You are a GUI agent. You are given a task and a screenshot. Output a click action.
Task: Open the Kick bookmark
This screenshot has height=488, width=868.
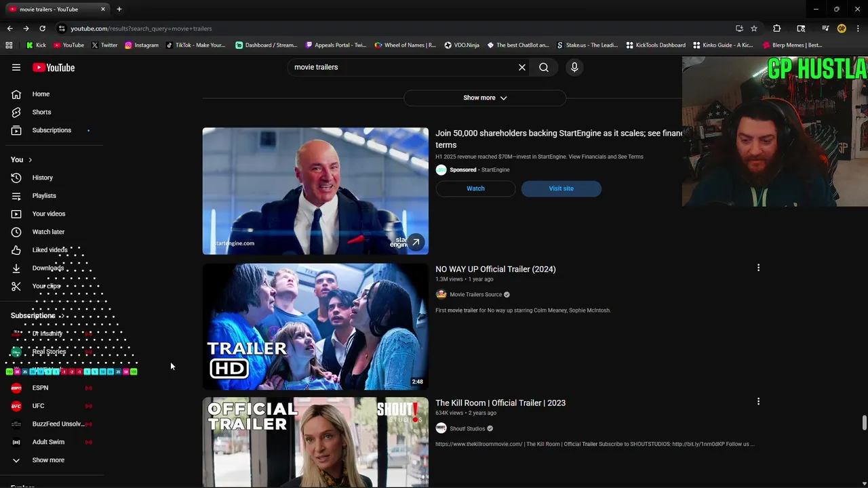click(37, 45)
